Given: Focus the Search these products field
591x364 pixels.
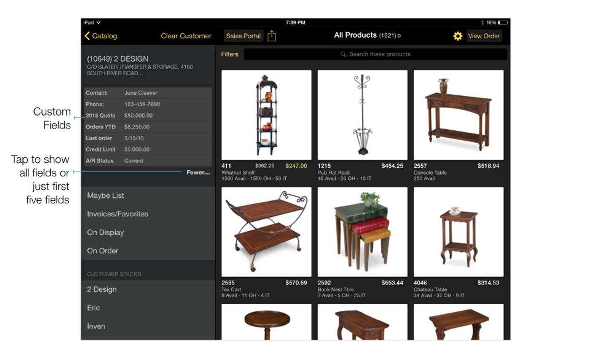Looking at the screenshot, I should (376, 54).
